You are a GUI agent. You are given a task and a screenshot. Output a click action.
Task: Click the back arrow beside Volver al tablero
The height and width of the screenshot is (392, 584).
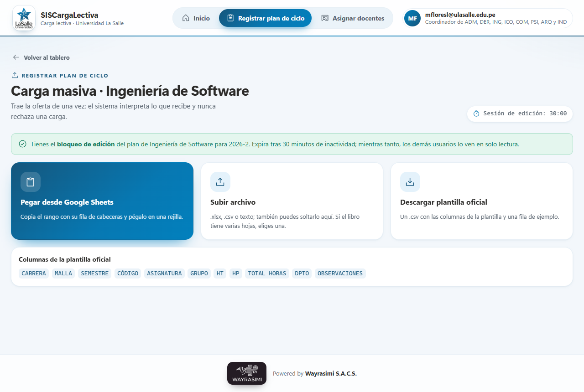(x=16, y=57)
